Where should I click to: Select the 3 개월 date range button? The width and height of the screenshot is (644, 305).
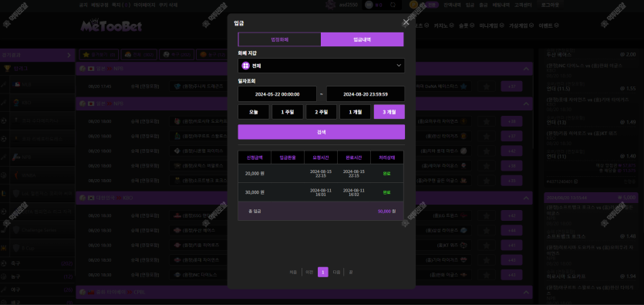coord(389,112)
